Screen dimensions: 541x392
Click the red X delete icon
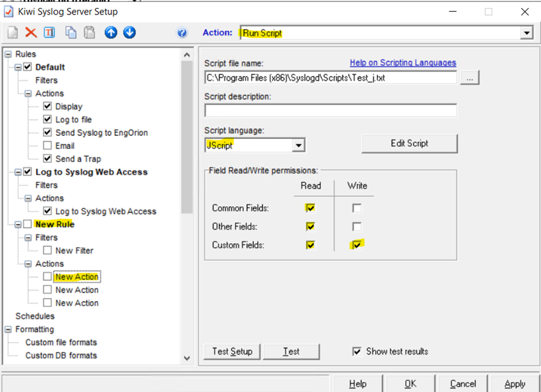31,32
